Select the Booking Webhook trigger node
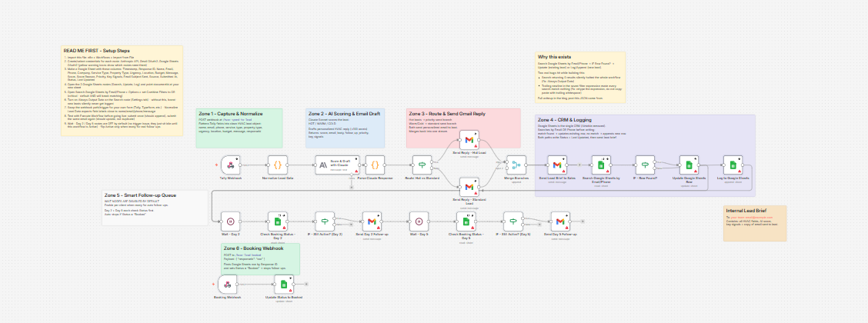 click(x=227, y=285)
